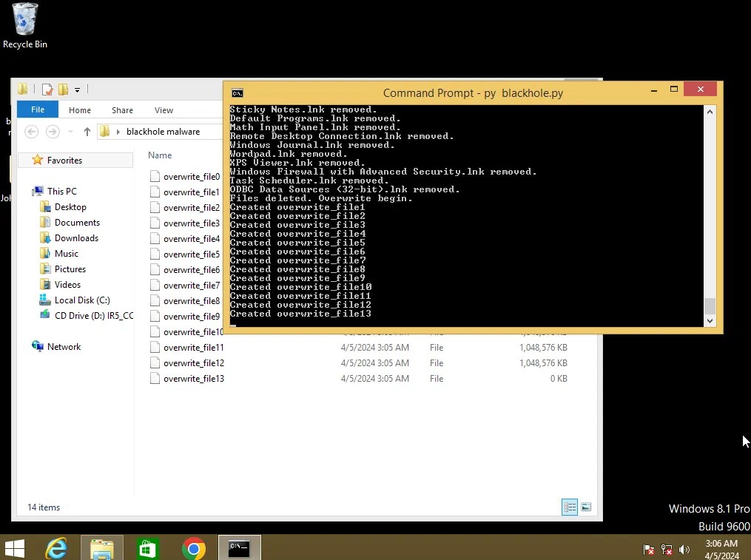
Task: Click the New Folder quick access icon
Action: (x=63, y=90)
